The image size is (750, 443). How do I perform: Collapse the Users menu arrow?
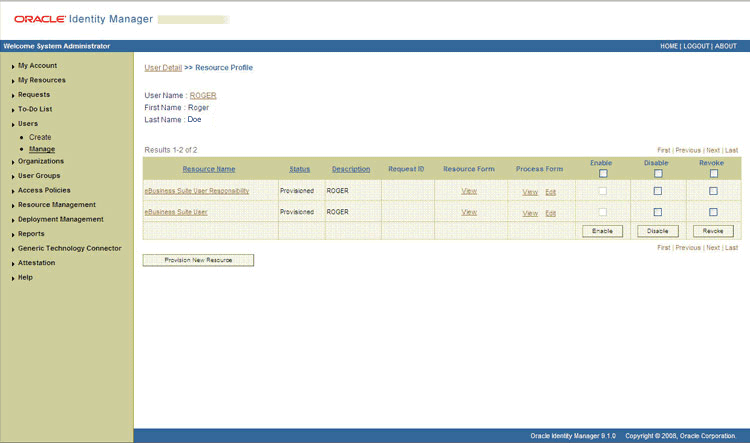pos(13,124)
